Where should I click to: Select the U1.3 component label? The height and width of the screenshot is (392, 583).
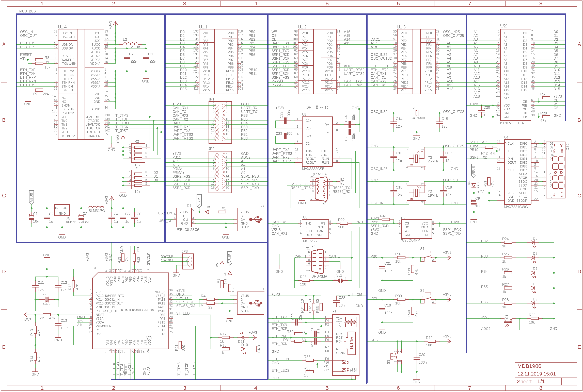(x=401, y=27)
